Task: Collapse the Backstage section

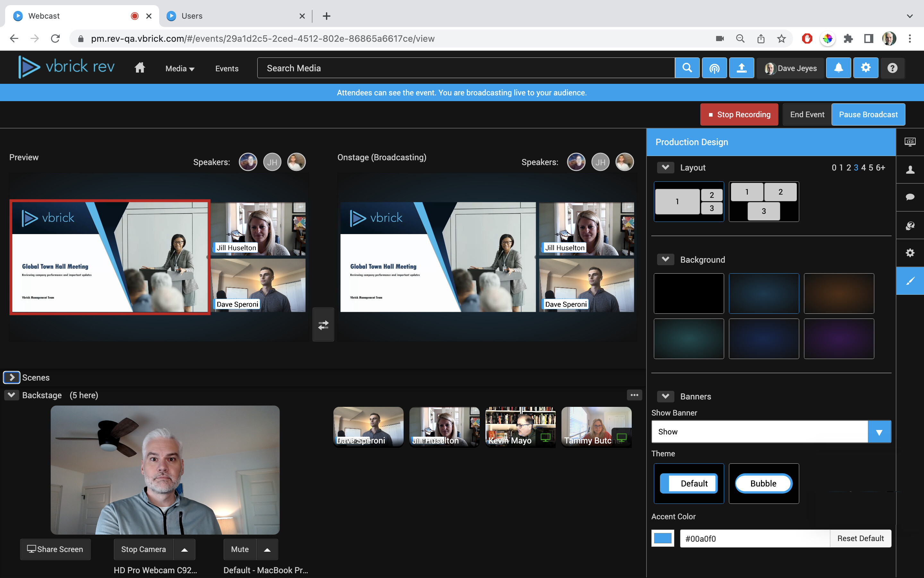Action: pos(12,395)
